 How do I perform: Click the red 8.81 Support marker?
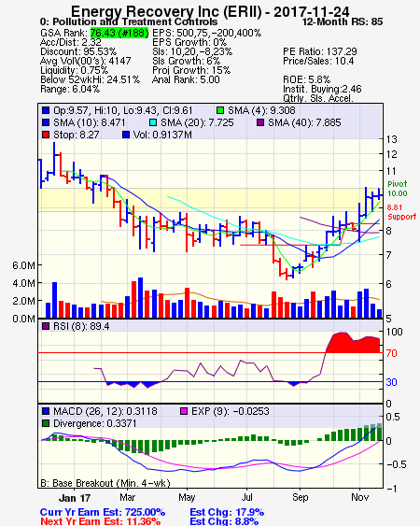[401, 212]
